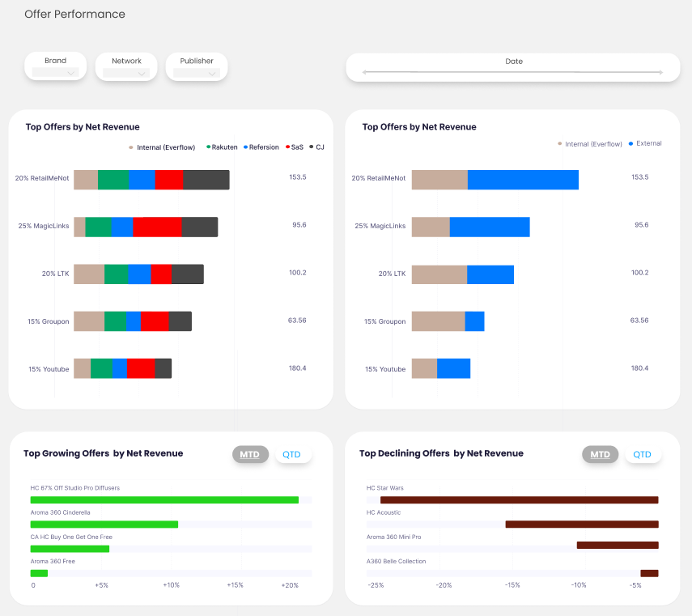Click the SaS red legend dot
This screenshot has width=692, height=616.
[x=287, y=147]
